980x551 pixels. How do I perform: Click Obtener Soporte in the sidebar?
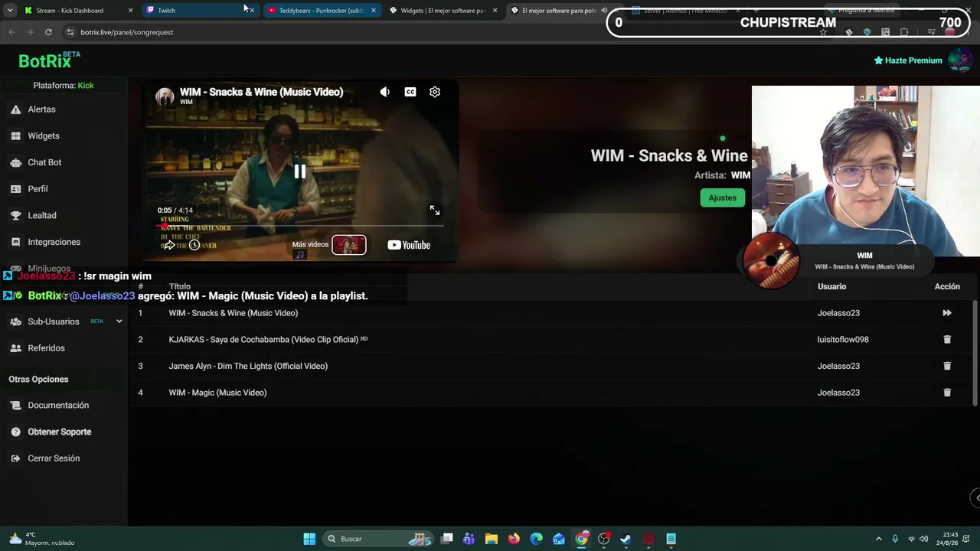[x=60, y=432]
